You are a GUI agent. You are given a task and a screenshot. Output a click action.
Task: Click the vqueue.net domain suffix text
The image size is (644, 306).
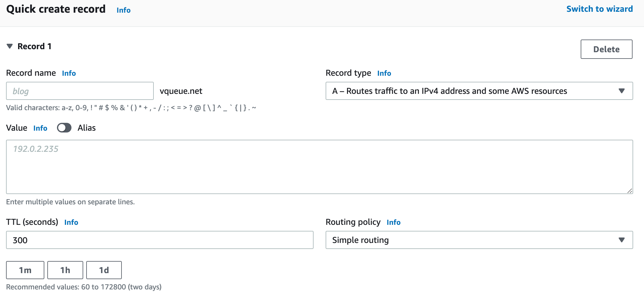point(181,91)
